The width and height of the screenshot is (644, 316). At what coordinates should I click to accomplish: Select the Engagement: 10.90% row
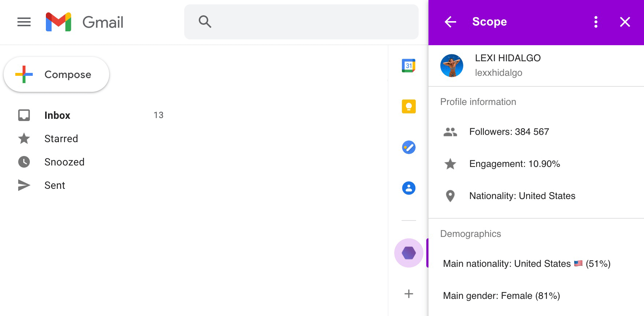coord(536,164)
